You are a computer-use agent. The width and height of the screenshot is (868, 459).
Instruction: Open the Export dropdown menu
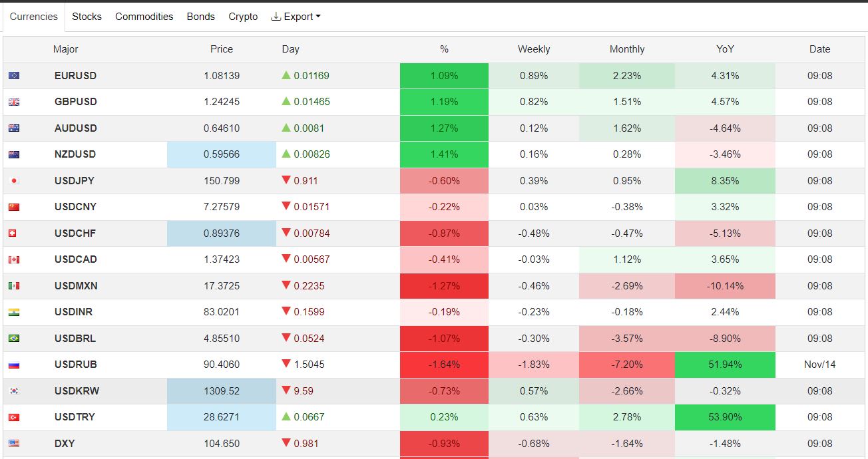(296, 17)
